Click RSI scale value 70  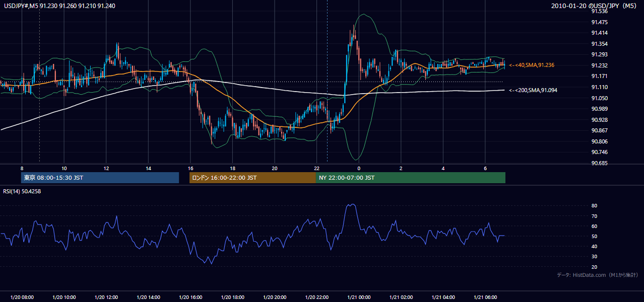[x=595, y=216]
